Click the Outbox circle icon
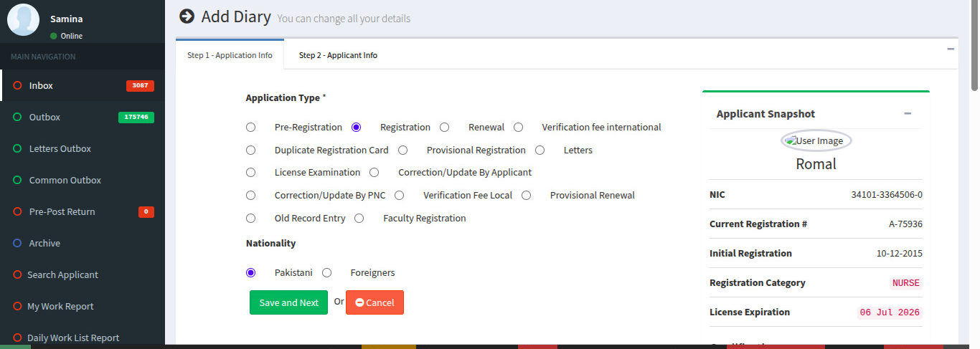The image size is (980, 349). (17, 117)
